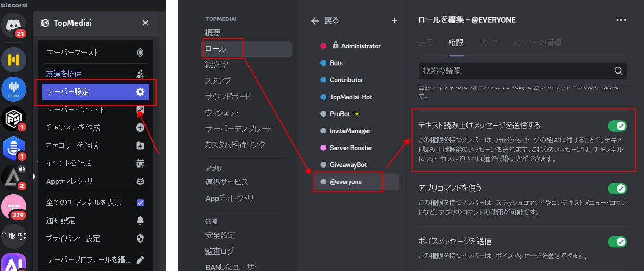Click the create channel plus icon

point(140,128)
